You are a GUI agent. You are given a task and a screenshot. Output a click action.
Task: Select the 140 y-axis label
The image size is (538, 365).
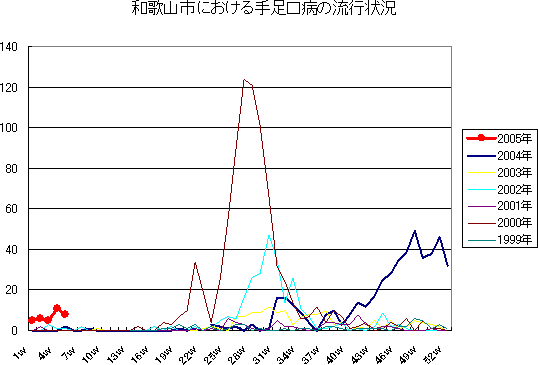[8, 47]
